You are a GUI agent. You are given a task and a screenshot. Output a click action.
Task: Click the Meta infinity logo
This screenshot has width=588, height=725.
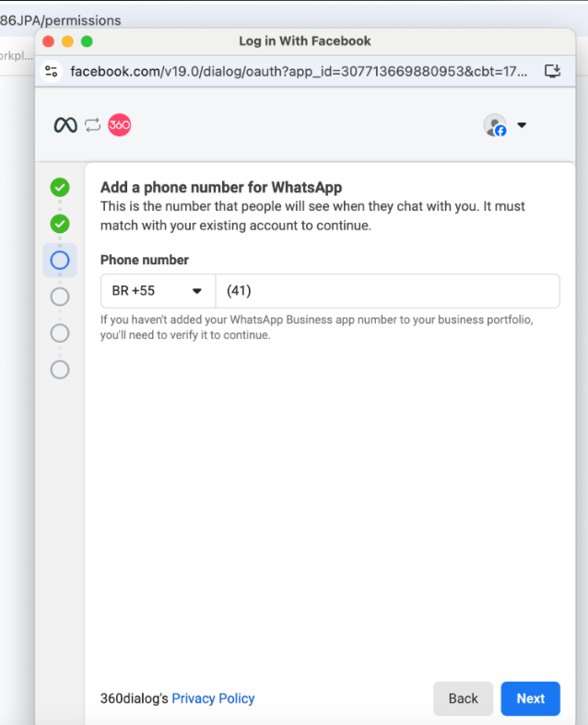[65, 125]
